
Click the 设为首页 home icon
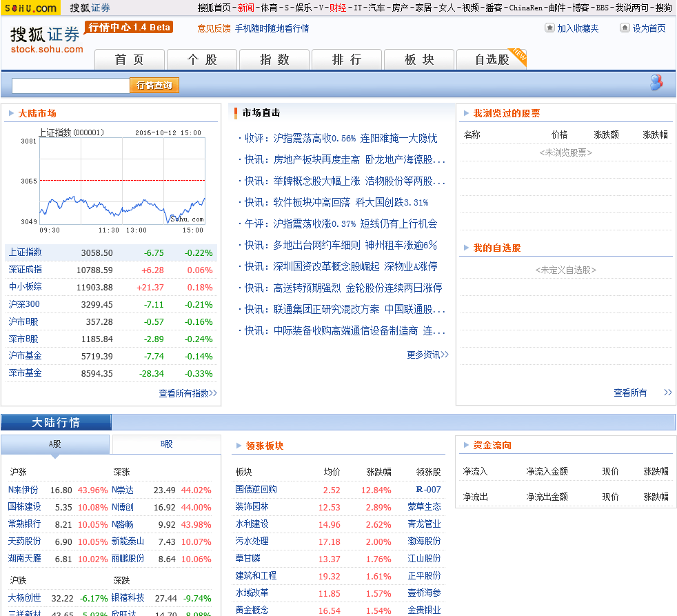[x=625, y=28]
